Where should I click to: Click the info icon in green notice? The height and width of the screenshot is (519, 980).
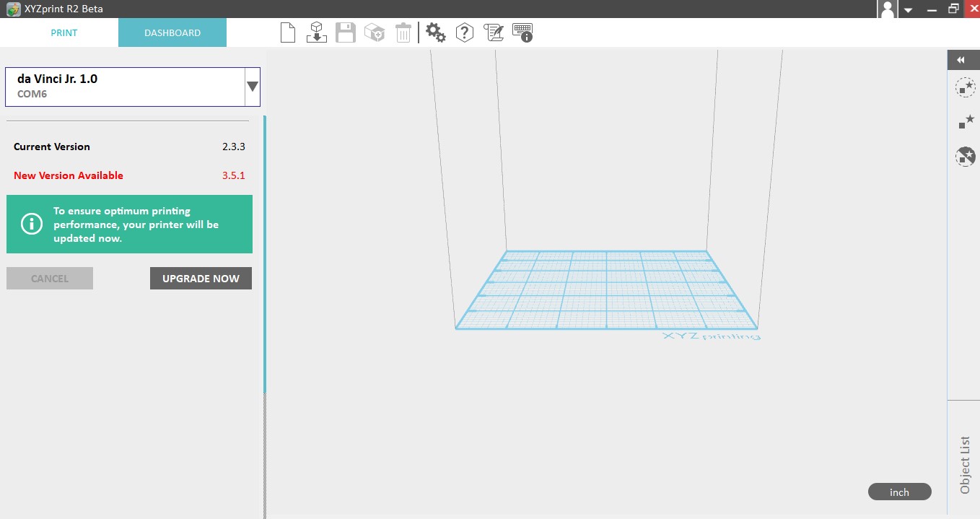tap(32, 224)
